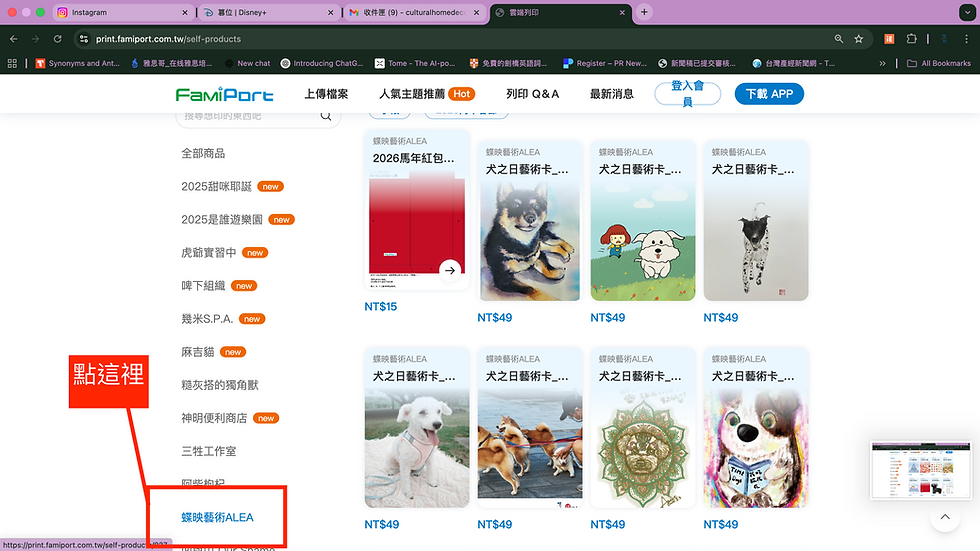Open Tome - The AI-po... bookmark
Image resolution: width=980 pixels, height=551 pixels.
(415, 63)
